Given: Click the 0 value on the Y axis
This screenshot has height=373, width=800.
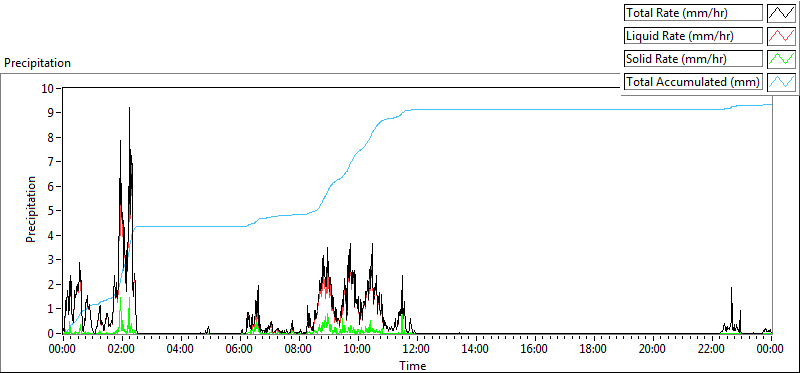Looking at the screenshot, I should pyautogui.click(x=52, y=333).
